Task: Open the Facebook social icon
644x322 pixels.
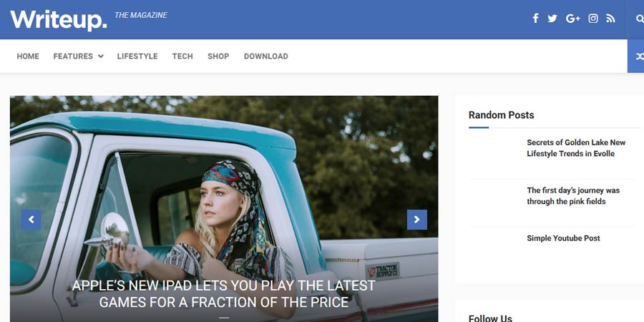Action: click(535, 18)
